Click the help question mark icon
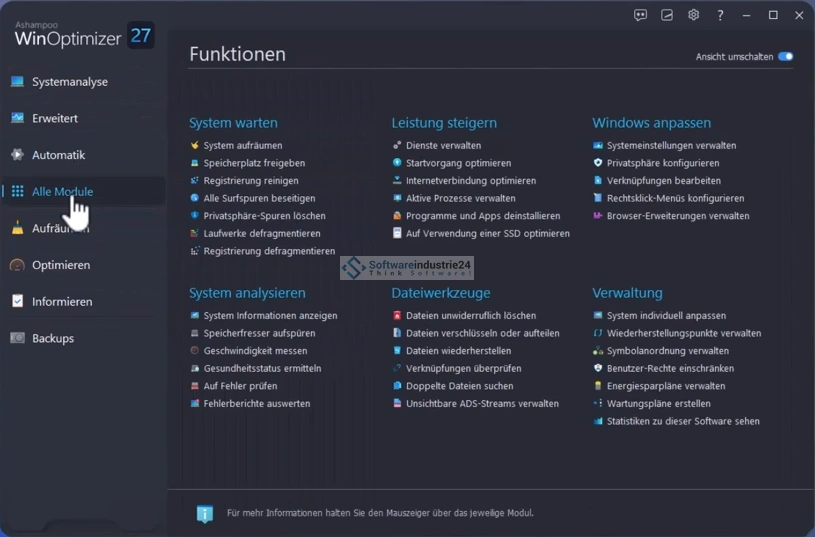 [x=720, y=15]
